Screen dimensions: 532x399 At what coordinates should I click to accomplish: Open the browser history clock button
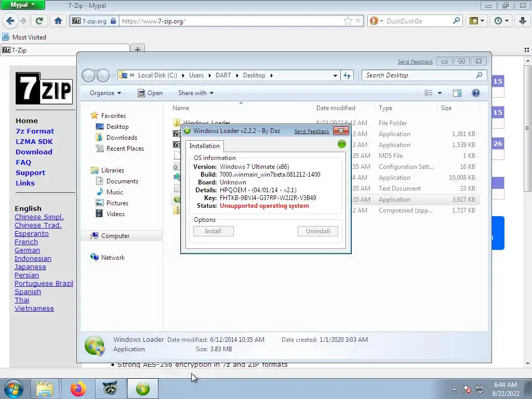pos(501,21)
